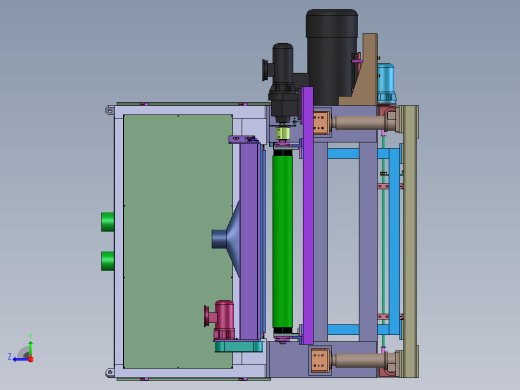Select the cyan motor at the top right
The height and width of the screenshot is (390, 520).
pos(386,83)
